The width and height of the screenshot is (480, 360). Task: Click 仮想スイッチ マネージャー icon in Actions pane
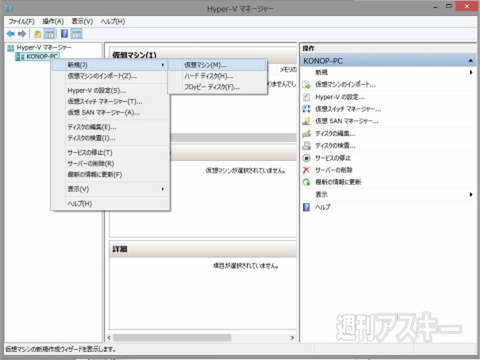click(306, 109)
